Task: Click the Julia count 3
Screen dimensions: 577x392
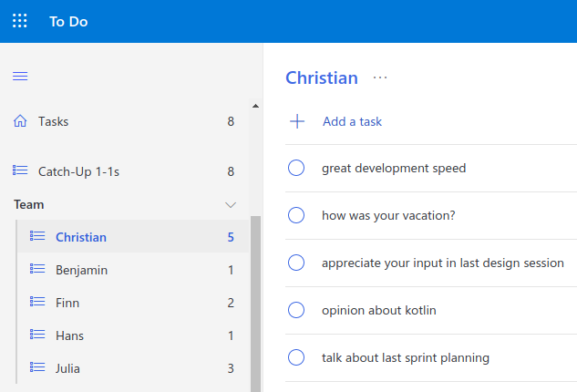Action: pyautogui.click(x=231, y=368)
